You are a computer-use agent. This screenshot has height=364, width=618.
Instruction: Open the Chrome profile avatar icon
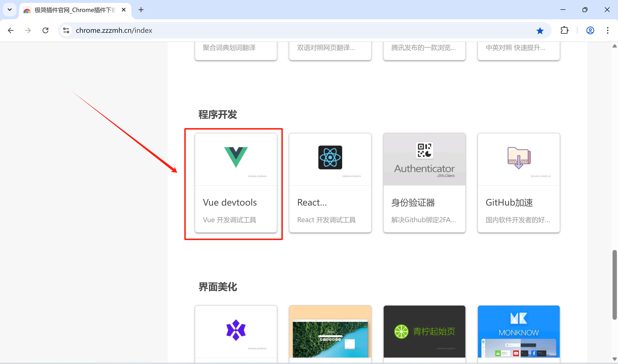590,30
